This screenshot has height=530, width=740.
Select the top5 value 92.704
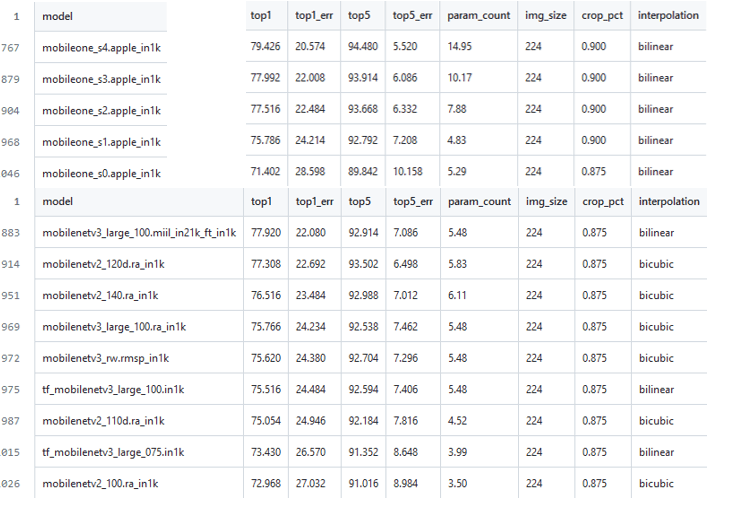pos(363,358)
